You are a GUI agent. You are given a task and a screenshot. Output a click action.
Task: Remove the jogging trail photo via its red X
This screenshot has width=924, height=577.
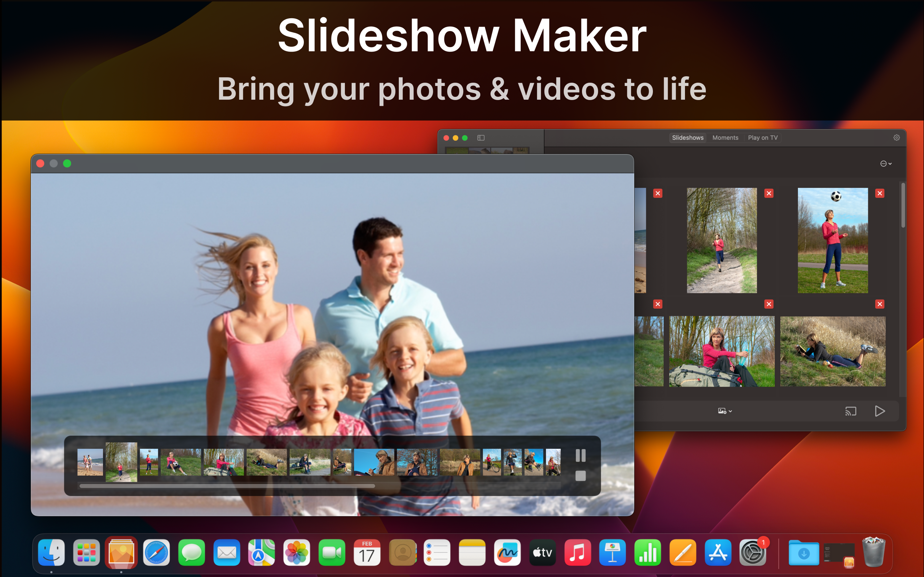pyautogui.click(x=769, y=194)
